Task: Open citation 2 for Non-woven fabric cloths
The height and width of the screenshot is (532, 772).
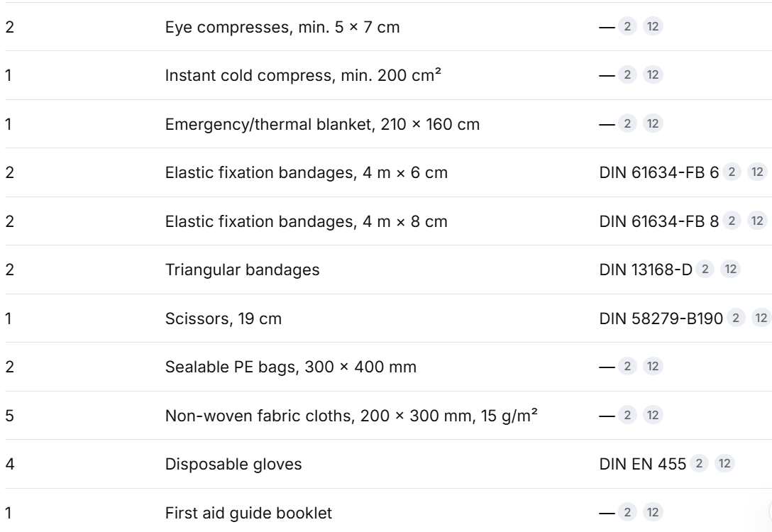Action: coord(627,415)
